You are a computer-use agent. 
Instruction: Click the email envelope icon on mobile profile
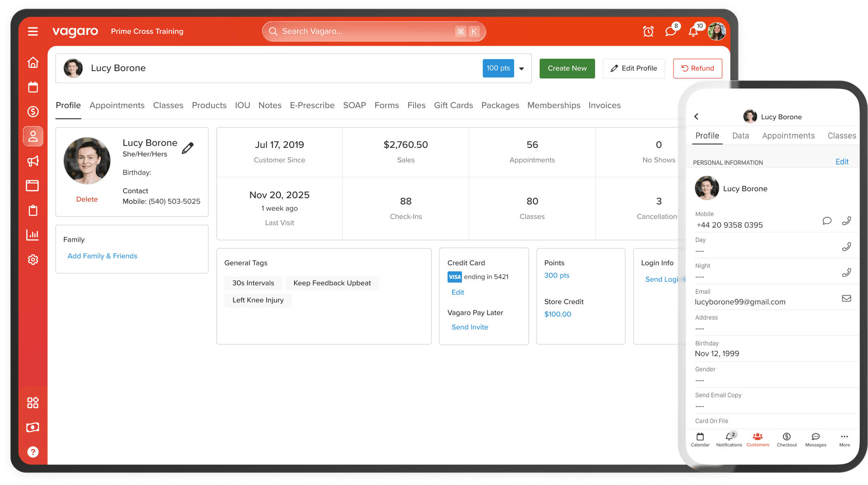tap(846, 298)
